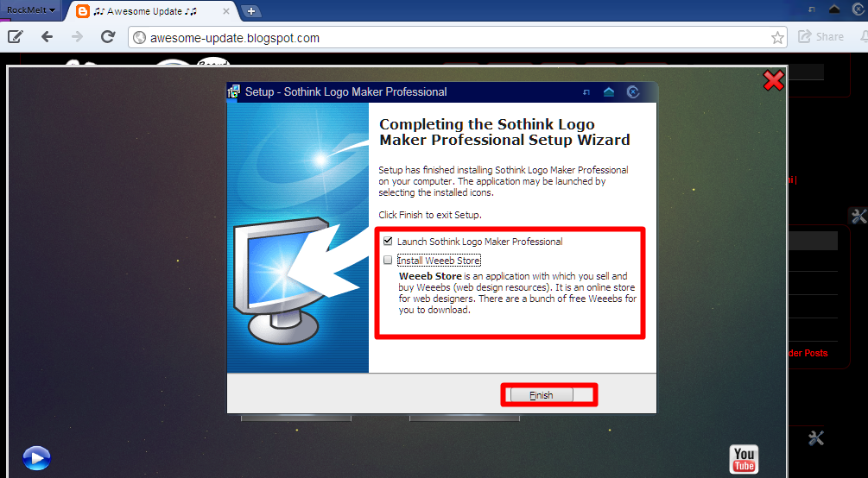Click the globe icon in address bar
Screen dimensions: 868x478
[140, 38]
